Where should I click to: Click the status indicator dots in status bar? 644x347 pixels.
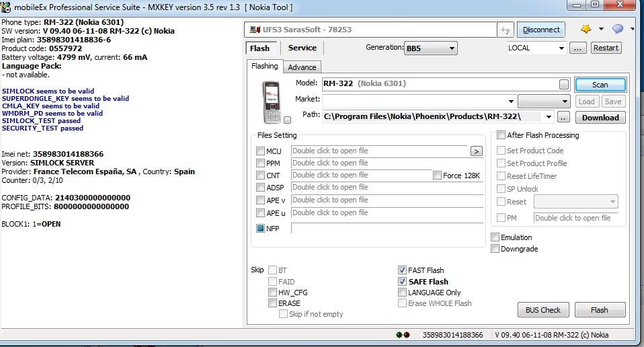click(x=403, y=335)
